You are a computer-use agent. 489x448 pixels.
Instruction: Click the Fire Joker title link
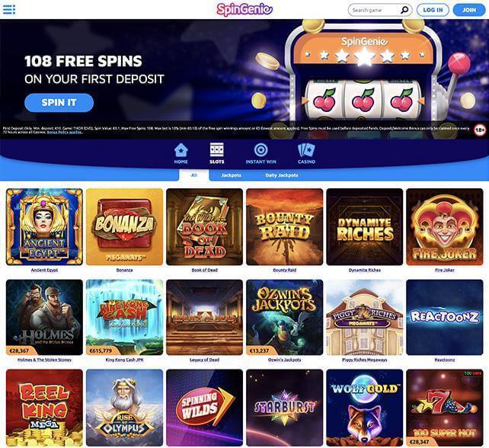tap(444, 270)
